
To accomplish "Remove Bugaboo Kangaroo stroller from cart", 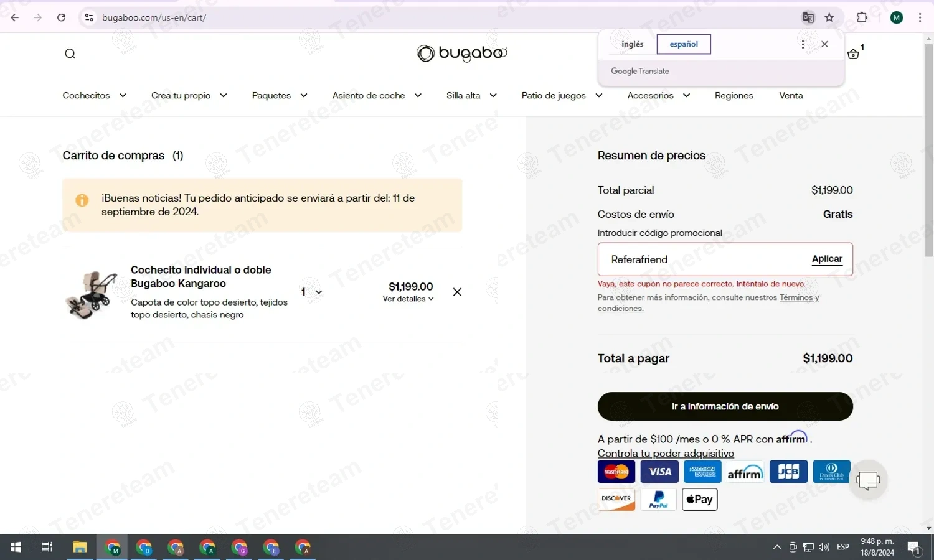I will [x=457, y=292].
